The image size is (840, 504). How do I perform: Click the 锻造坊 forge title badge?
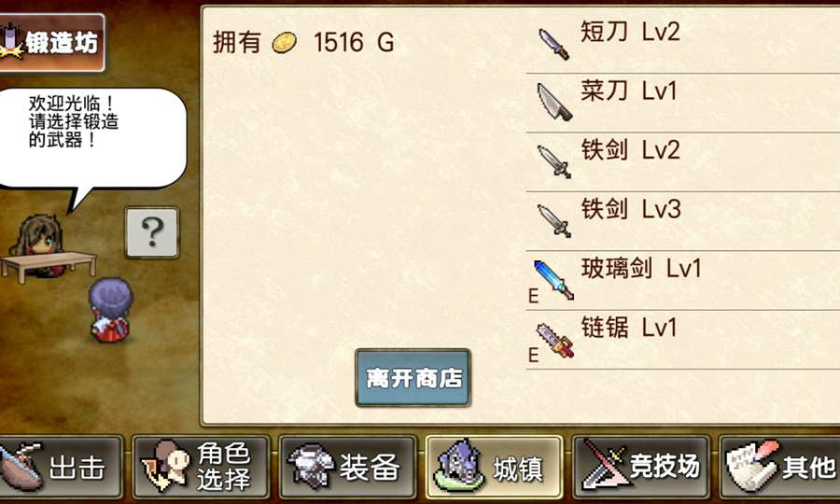click(52, 43)
